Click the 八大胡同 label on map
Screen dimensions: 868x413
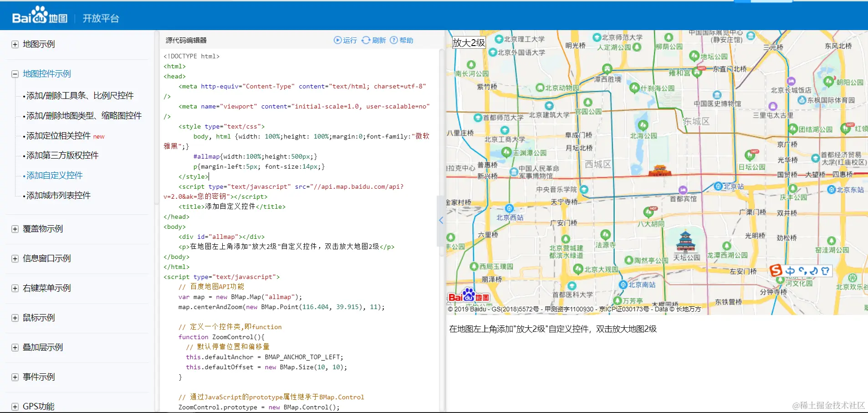click(651, 224)
